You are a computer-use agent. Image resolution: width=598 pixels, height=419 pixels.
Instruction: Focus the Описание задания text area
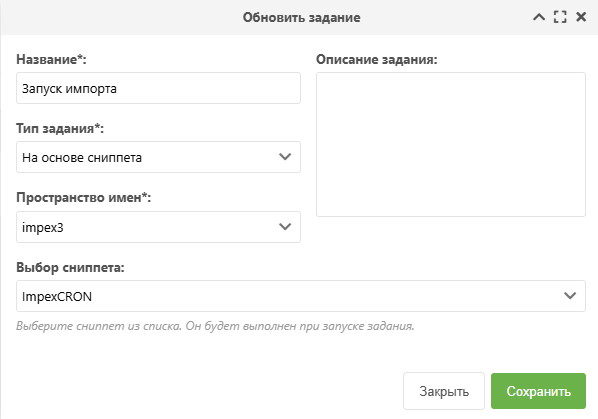451,144
